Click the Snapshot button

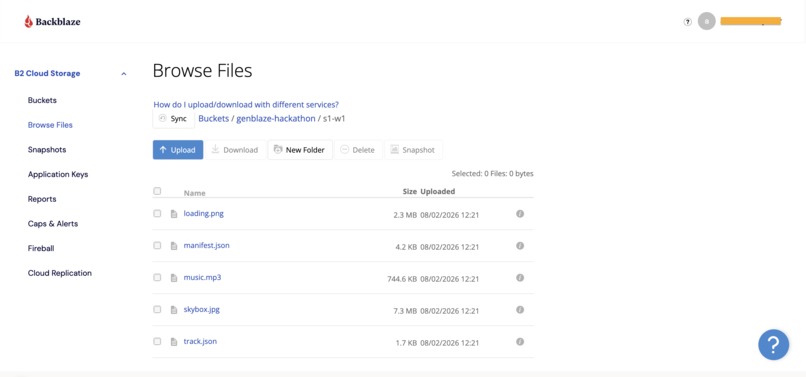pos(413,150)
